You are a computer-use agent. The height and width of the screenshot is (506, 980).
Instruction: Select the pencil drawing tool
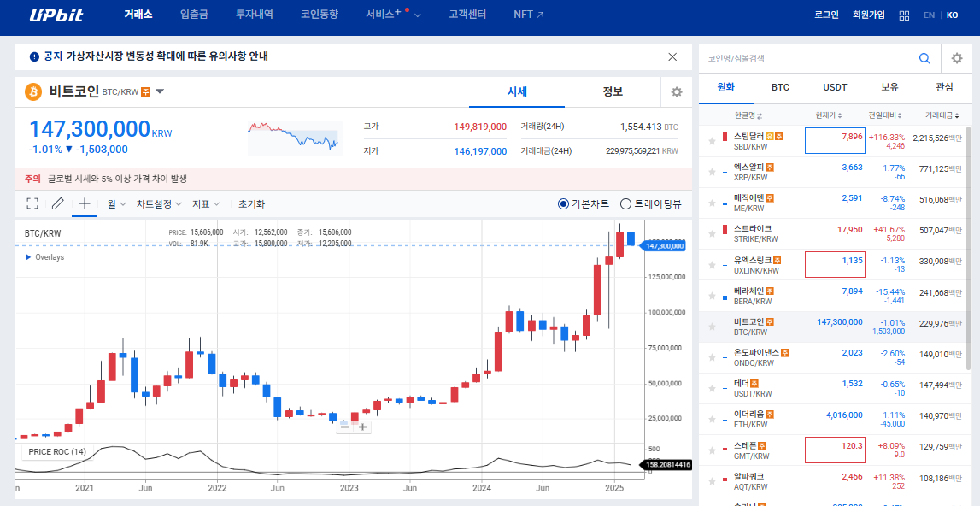(57, 203)
